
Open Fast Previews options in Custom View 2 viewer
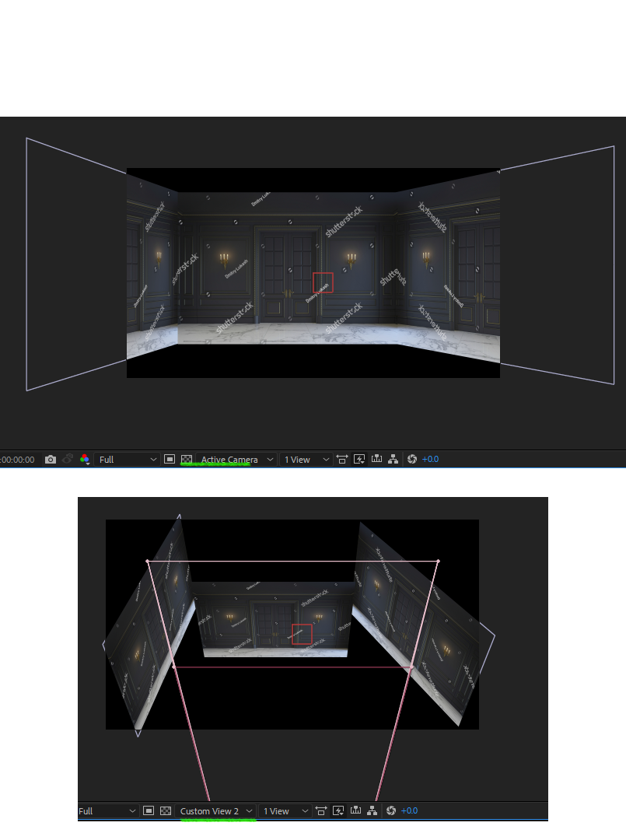[x=338, y=810]
